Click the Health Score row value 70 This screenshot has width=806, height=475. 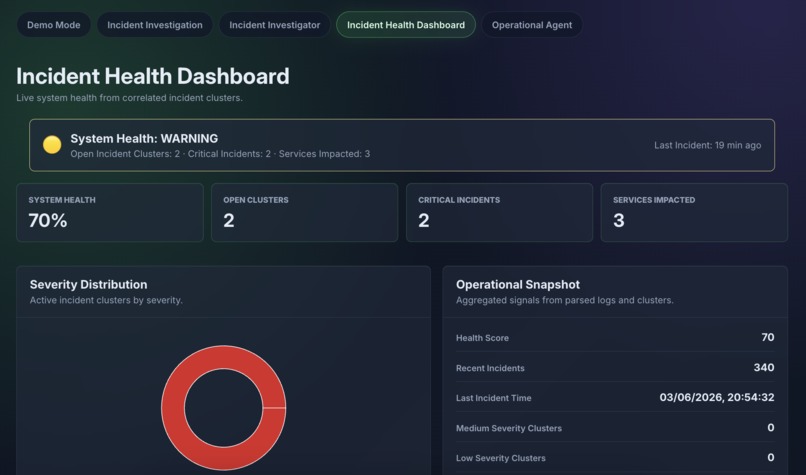(767, 337)
